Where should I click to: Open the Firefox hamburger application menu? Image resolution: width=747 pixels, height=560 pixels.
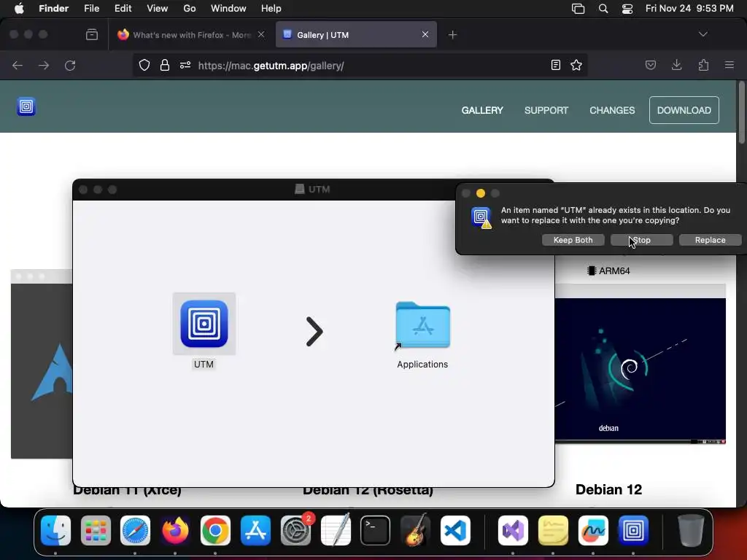tap(729, 65)
